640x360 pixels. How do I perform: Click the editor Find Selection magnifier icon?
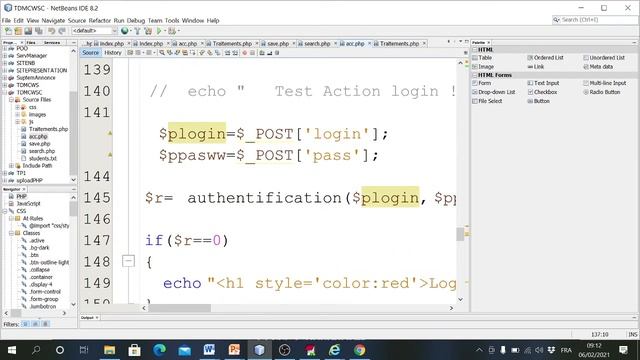click(x=162, y=53)
